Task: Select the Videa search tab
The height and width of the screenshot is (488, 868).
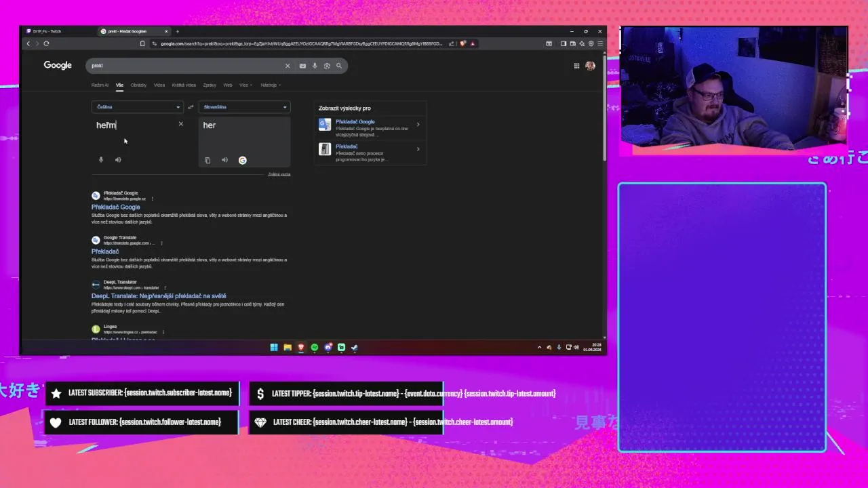Action: (159, 85)
